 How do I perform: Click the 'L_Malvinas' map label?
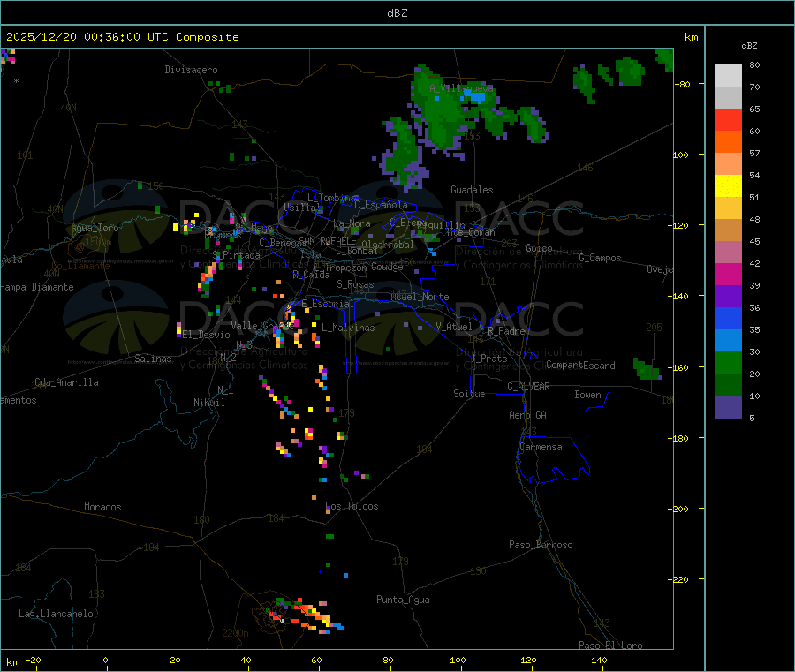[x=348, y=328]
